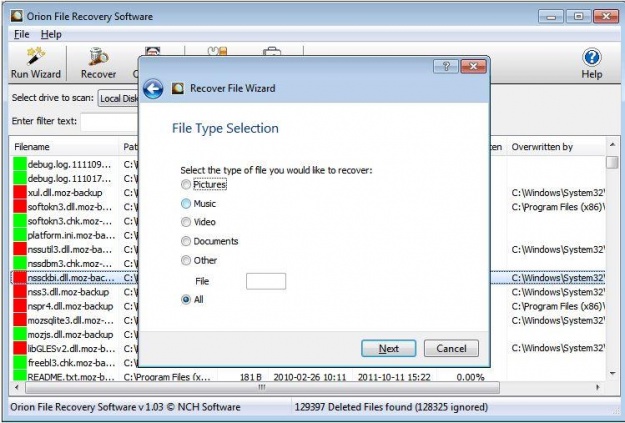This screenshot has height=423, width=625.
Task: Click the Recover File Wizard title icon
Action: click(180, 89)
